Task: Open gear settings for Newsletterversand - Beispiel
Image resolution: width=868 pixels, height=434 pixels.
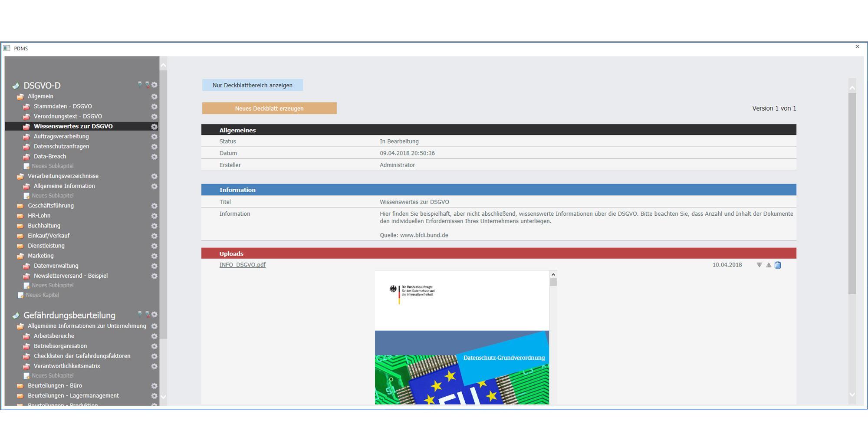Action: (x=154, y=276)
